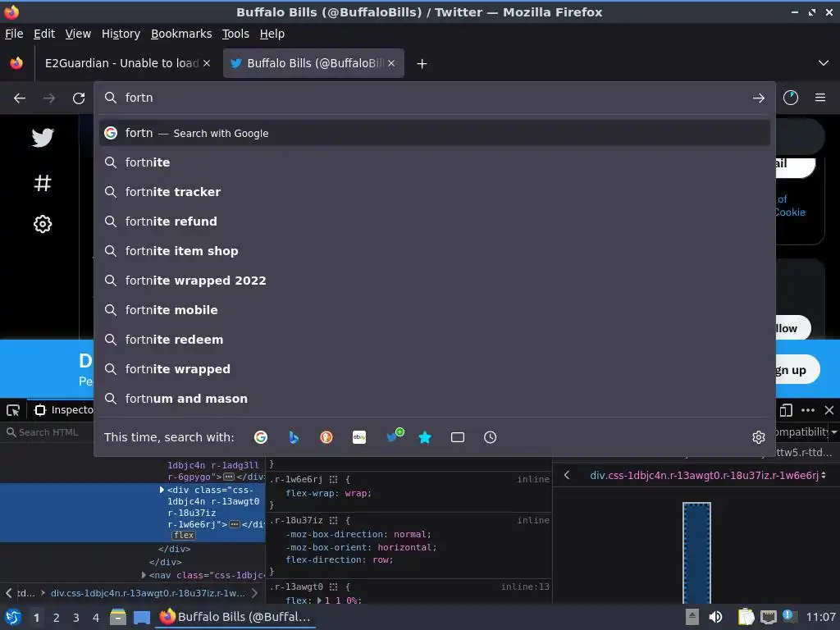Select the 'fortnite refund' suggestion
Screen dimensions: 840x630
435,221
